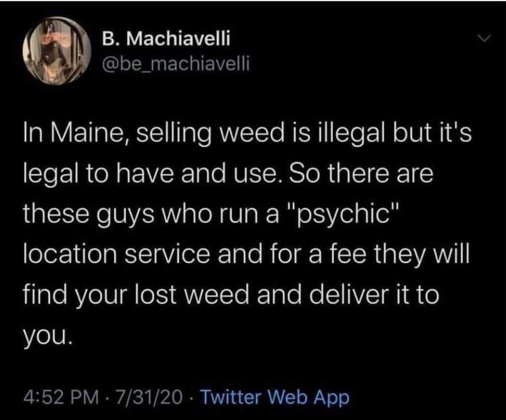Image resolution: width=506 pixels, height=420 pixels.
Task: Open the B. Machiavelli display name
Action: pos(163,38)
